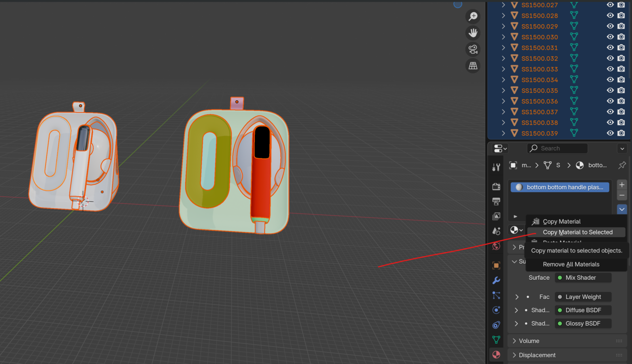This screenshot has height=364, width=632.
Task: Open the Object Data mesh properties tab
Action: coord(496,340)
